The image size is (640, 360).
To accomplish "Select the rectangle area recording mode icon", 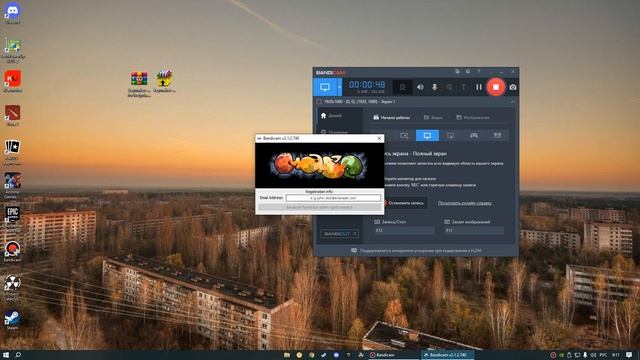I will point(404,136).
